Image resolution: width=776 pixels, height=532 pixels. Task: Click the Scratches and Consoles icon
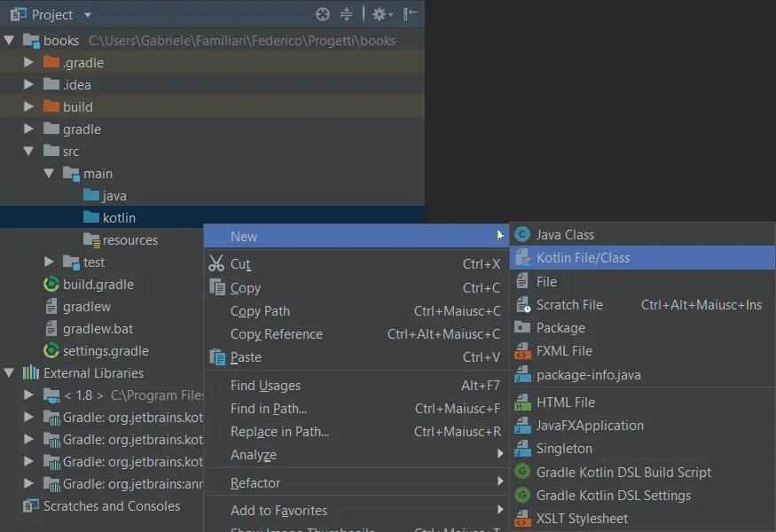[31, 505]
